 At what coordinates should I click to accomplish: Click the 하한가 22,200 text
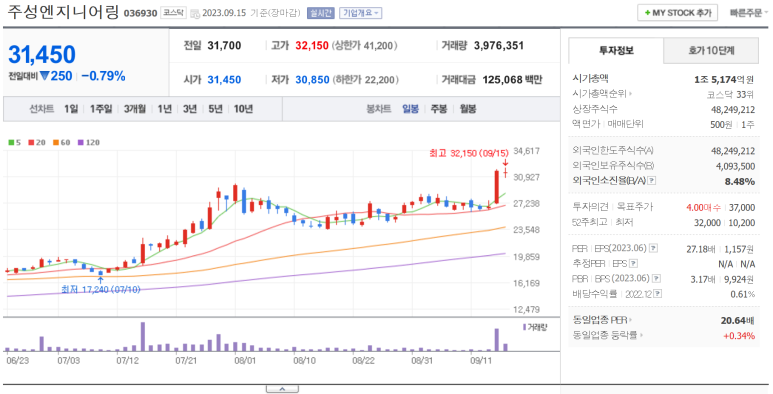(x=366, y=80)
